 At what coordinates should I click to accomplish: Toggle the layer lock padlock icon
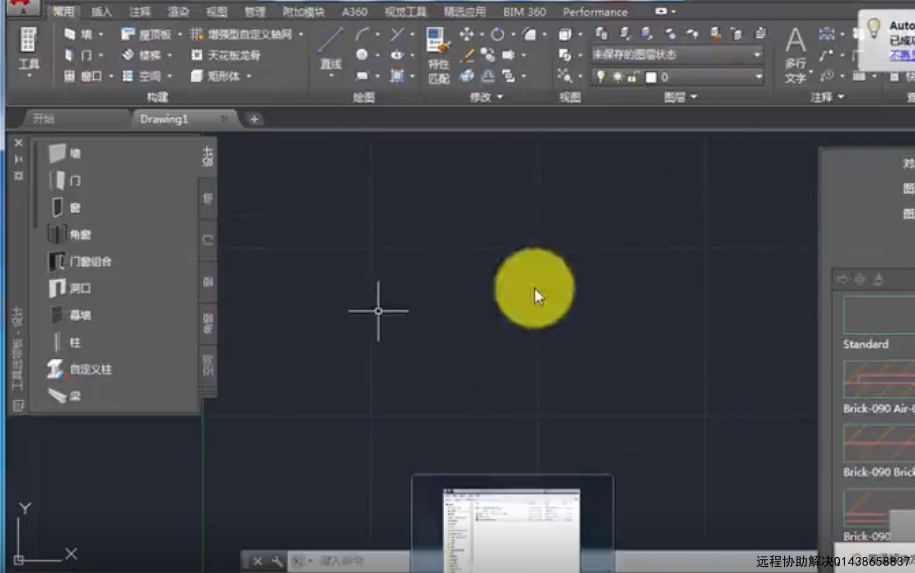click(x=633, y=76)
